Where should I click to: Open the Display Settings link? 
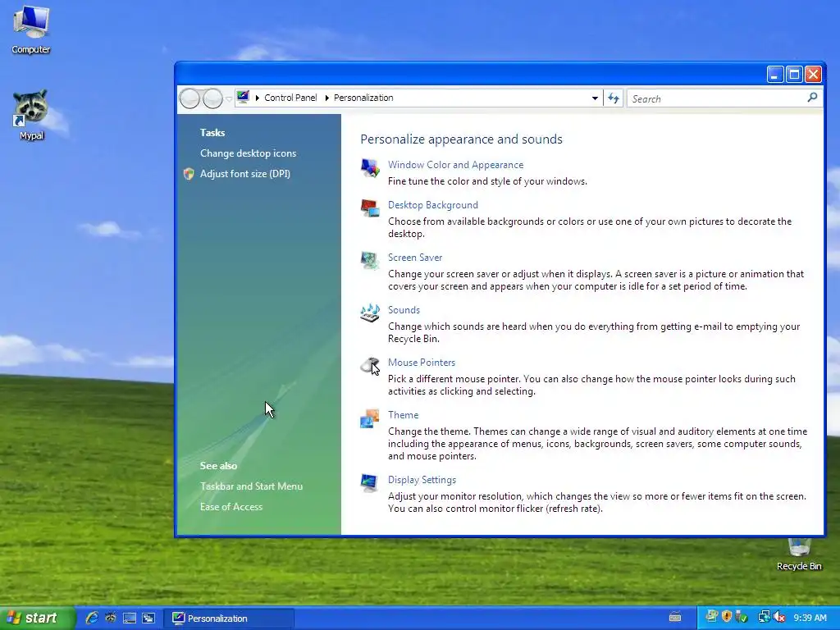(422, 480)
